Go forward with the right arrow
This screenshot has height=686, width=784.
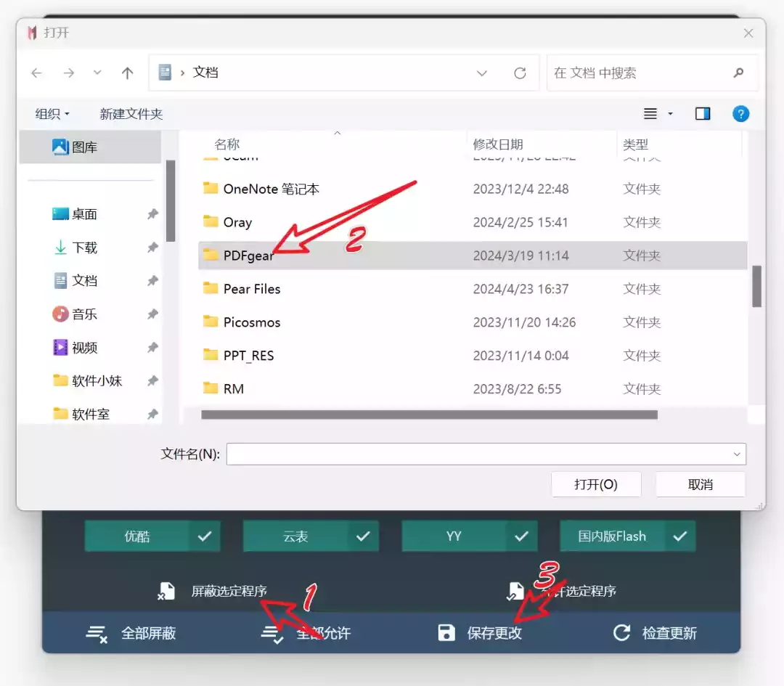coord(69,73)
